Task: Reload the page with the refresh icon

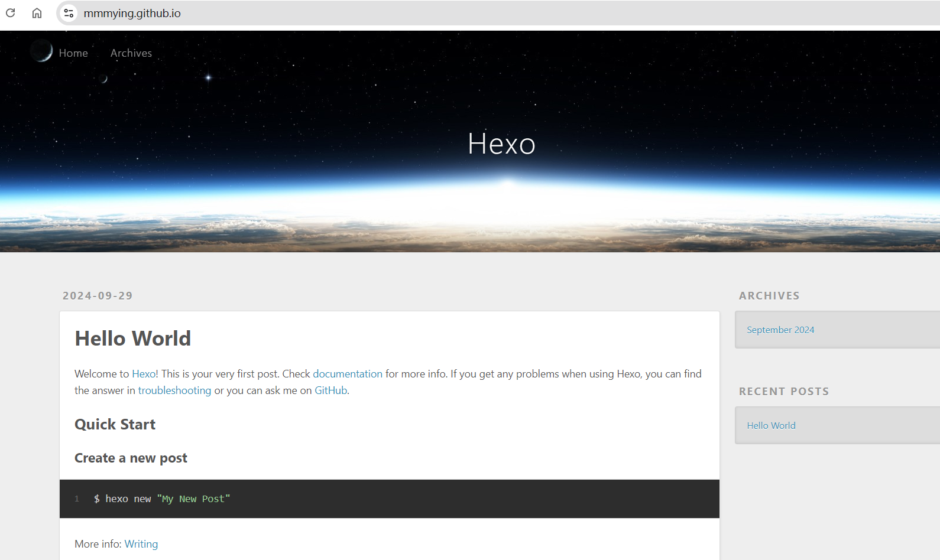Action: (x=11, y=13)
